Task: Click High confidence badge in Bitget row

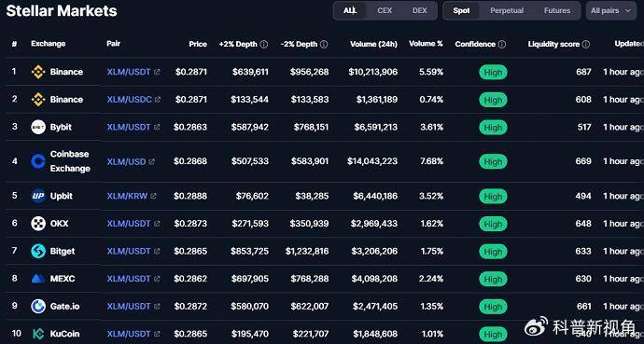Action: tap(493, 252)
